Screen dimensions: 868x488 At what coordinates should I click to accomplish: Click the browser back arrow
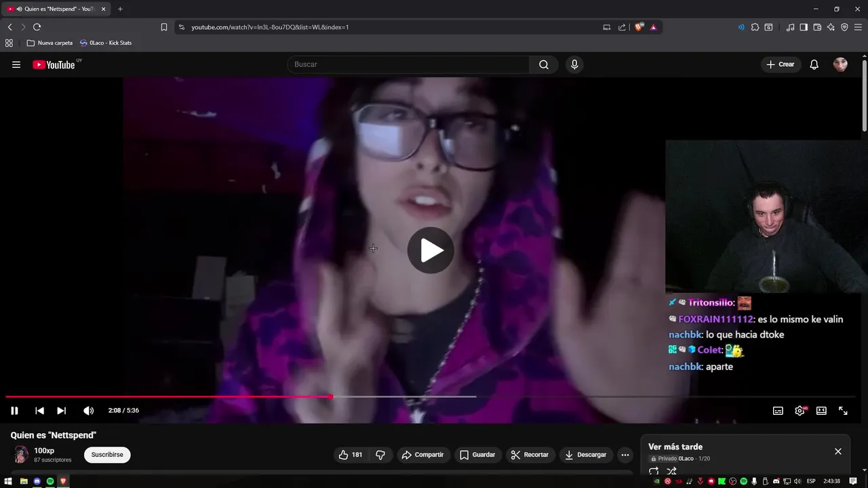click(x=9, y=27)
